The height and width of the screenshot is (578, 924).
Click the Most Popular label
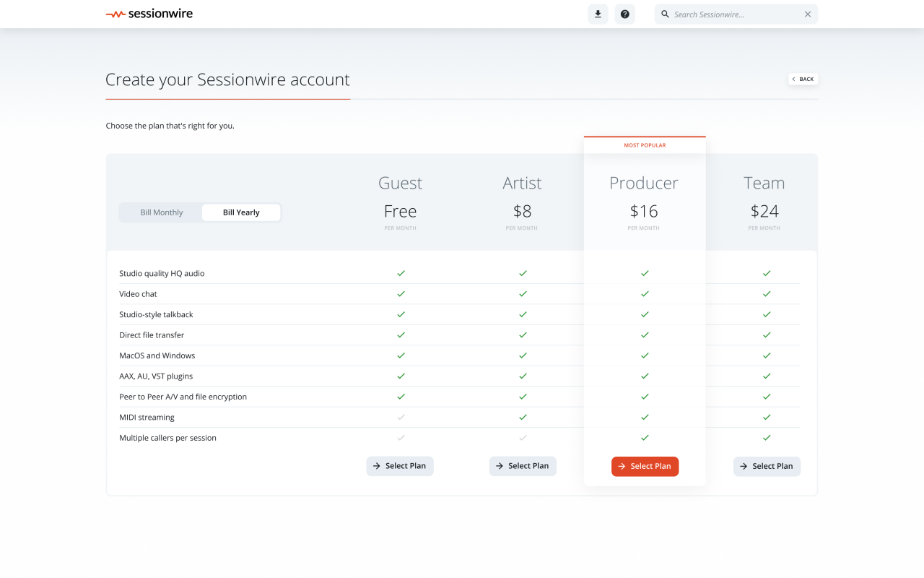click(645, 145)
